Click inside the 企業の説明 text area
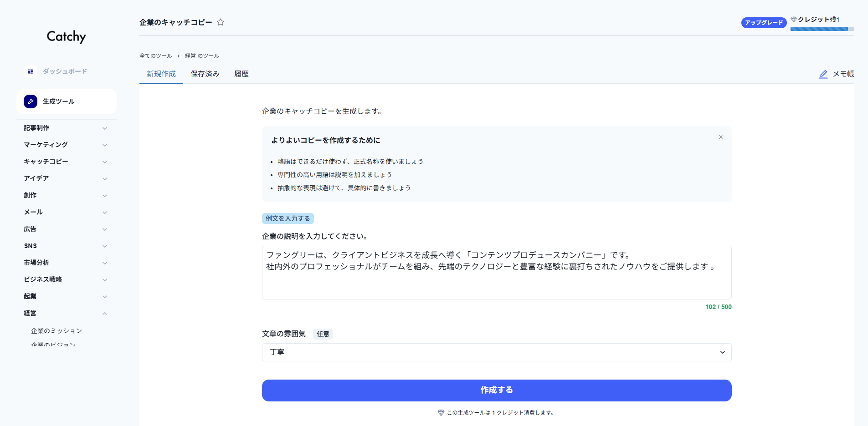868x426 pixels. (497, 273)
